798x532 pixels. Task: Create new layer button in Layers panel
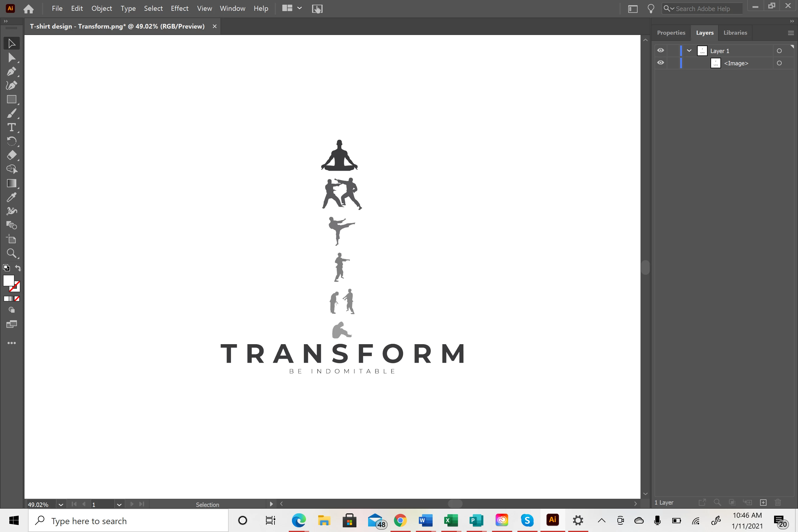[763, 503]
